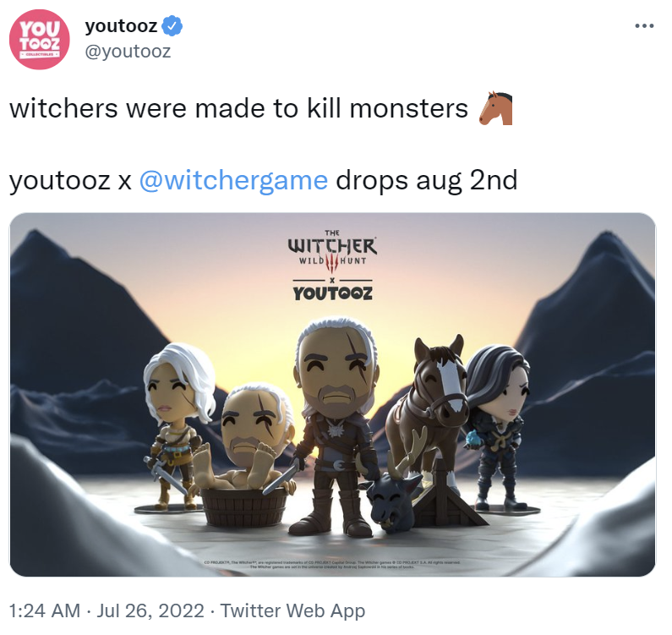Click the tweet text about monsters
The width and height of the screenshot is (672, 635).
tap(238, 108)
